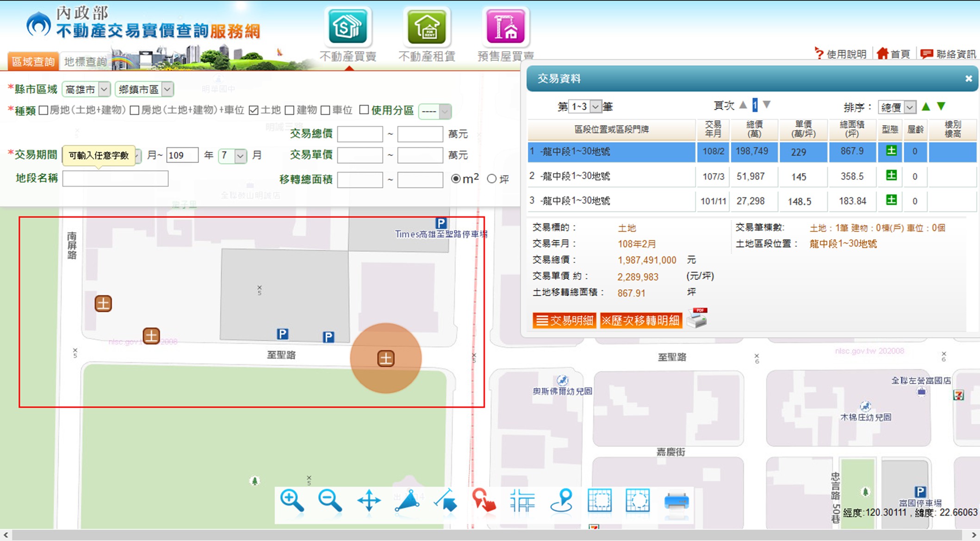Open the 高雄市 city dropdown
This screenshot has width=980, height=541.
[x=86, y=89]
